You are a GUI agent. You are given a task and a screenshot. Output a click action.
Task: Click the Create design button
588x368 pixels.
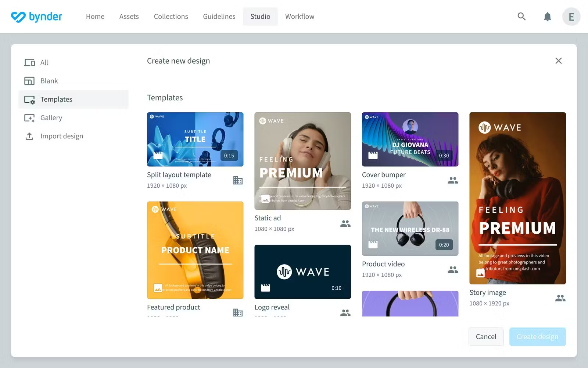click(537, 337)
